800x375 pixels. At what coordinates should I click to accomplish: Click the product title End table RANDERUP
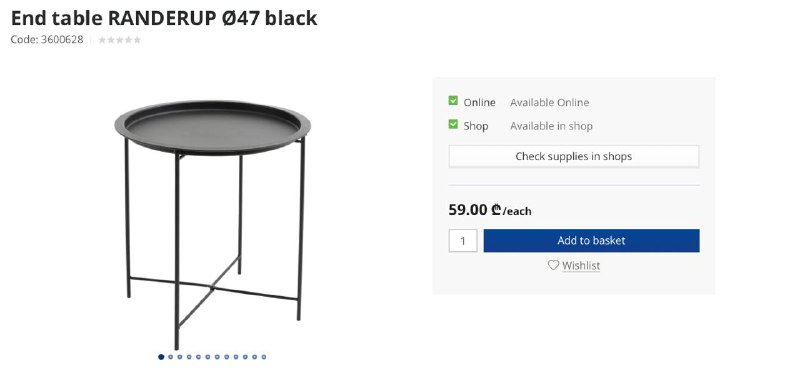[164, 18]
